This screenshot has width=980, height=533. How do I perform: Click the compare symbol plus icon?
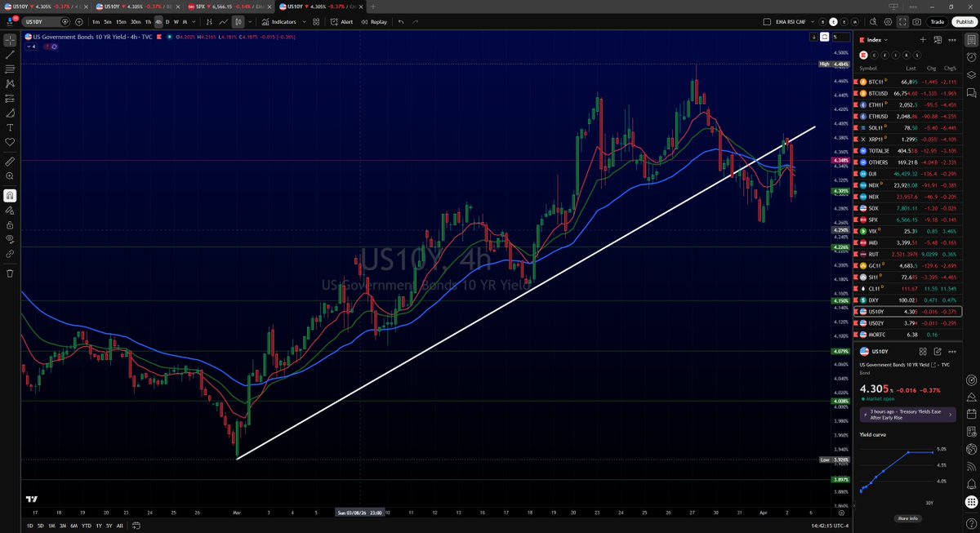[x=79, y=22]
